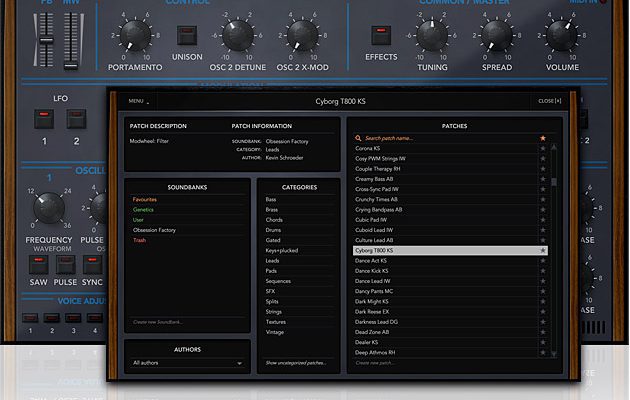Click Show uncategorized patches link
Screen dimensions: 630x400
[296, 362]
